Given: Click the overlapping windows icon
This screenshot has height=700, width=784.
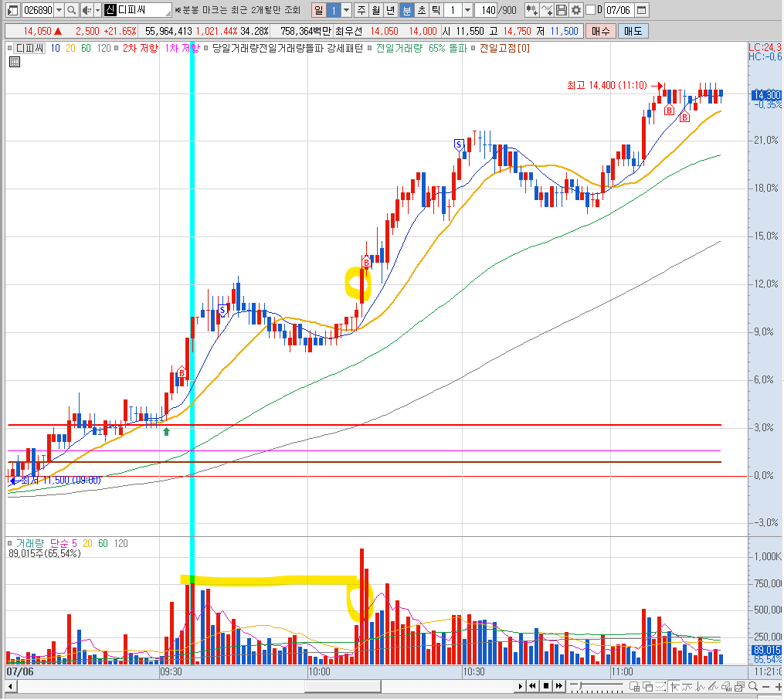Looking at the screenshot, I should 647,686.
